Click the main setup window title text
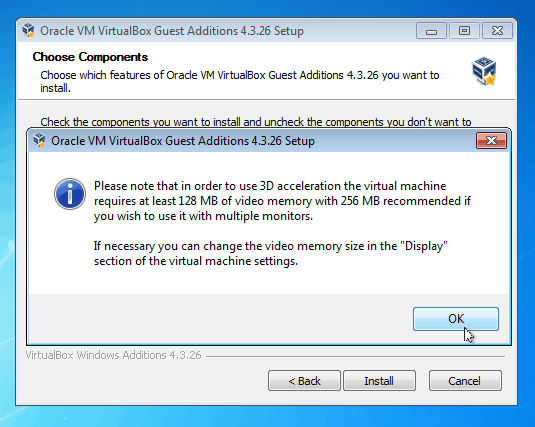 [172, 31]
